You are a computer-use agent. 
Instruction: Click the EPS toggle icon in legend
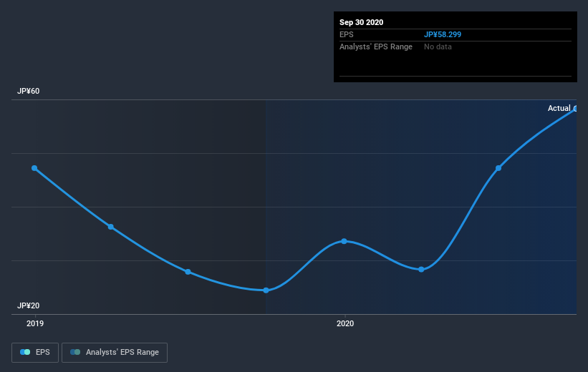(25, 352)
